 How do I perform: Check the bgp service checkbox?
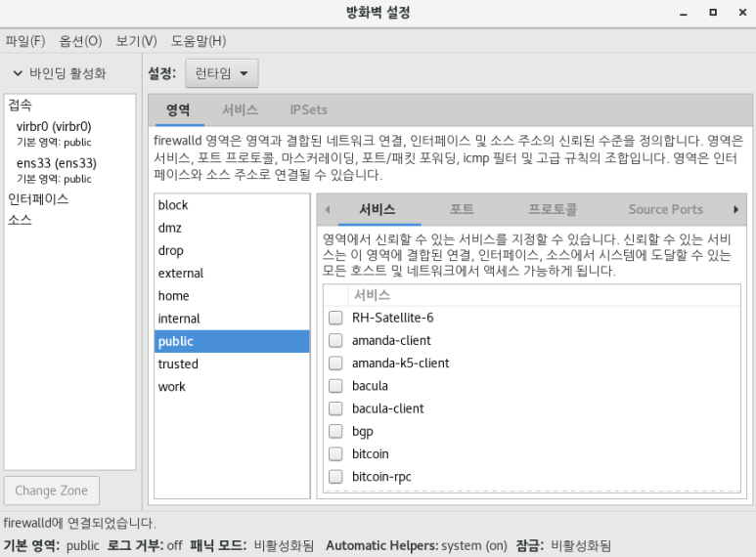335,431
